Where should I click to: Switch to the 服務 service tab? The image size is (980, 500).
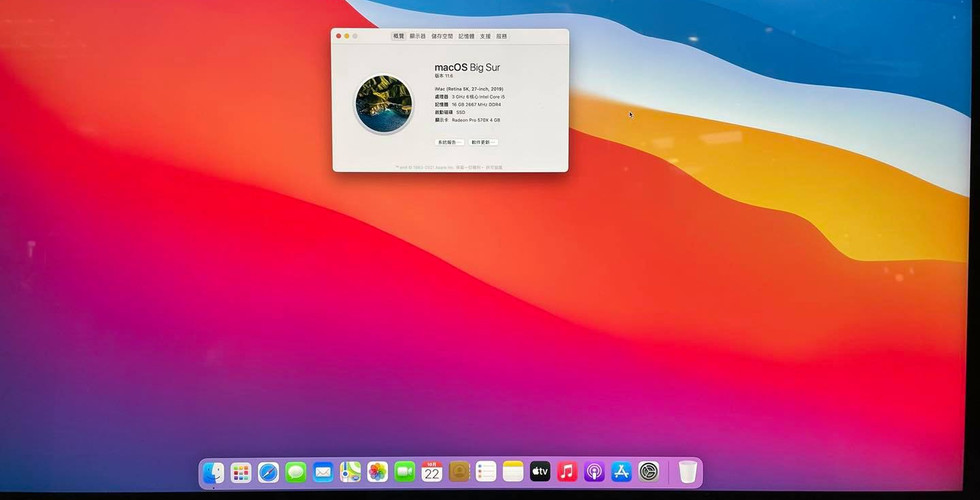point(501,36)
